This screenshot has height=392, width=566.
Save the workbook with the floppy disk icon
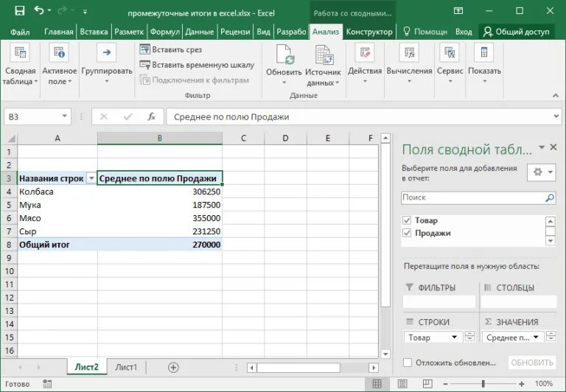[19, 11]
